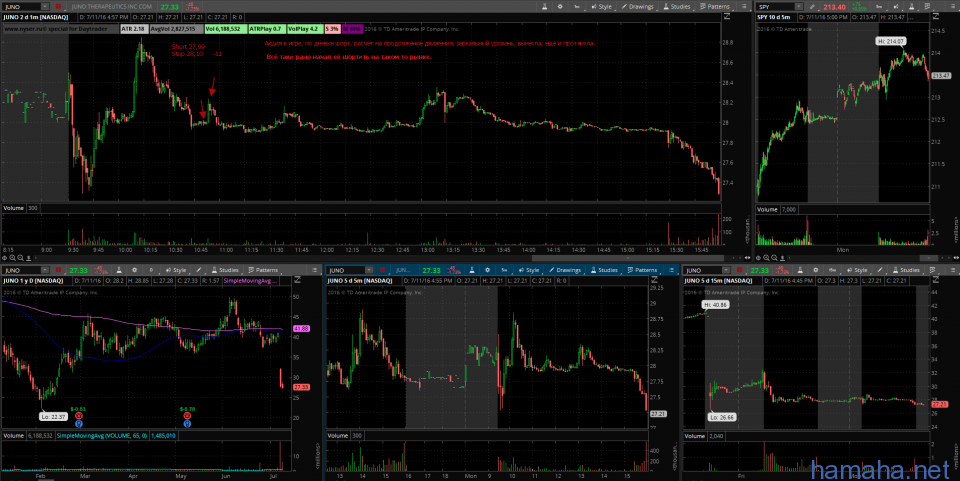
Task: Zoom in using magnifier below SPY chart
Action: pyautogui.click(x=766, y=258)
